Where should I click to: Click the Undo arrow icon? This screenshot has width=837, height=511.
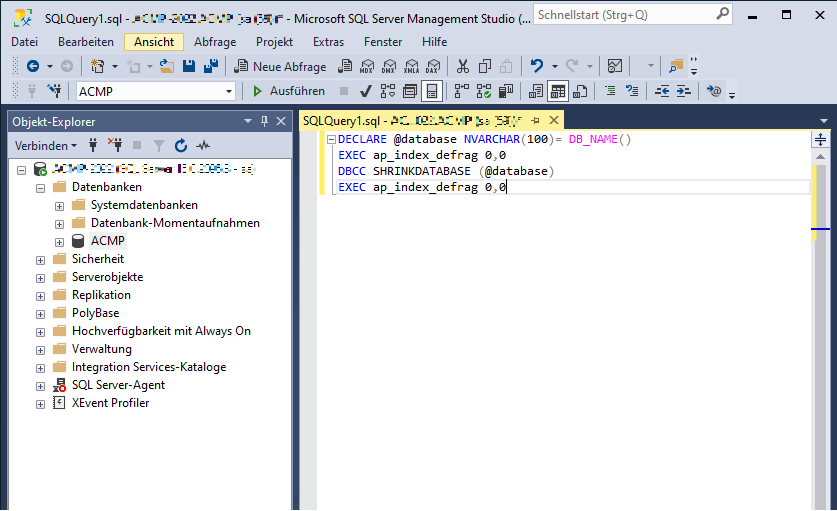[538, 66]
